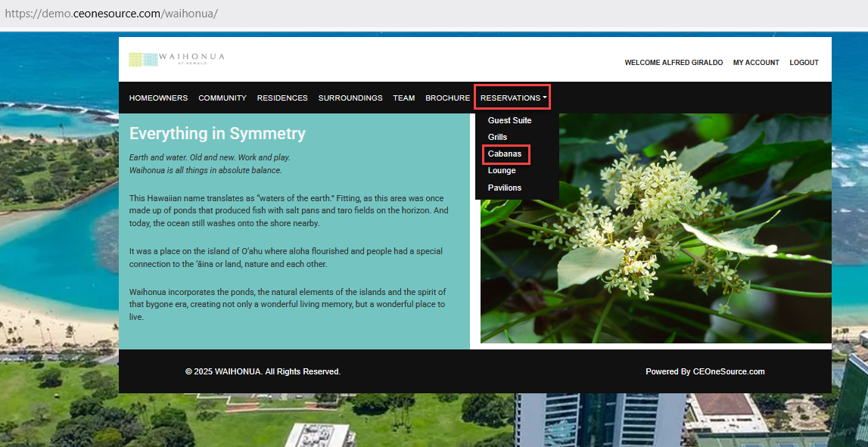Choose Guest Suite in the reservations list
The image size is (868, 447).
pyautogui.click(x=509, y=120)
